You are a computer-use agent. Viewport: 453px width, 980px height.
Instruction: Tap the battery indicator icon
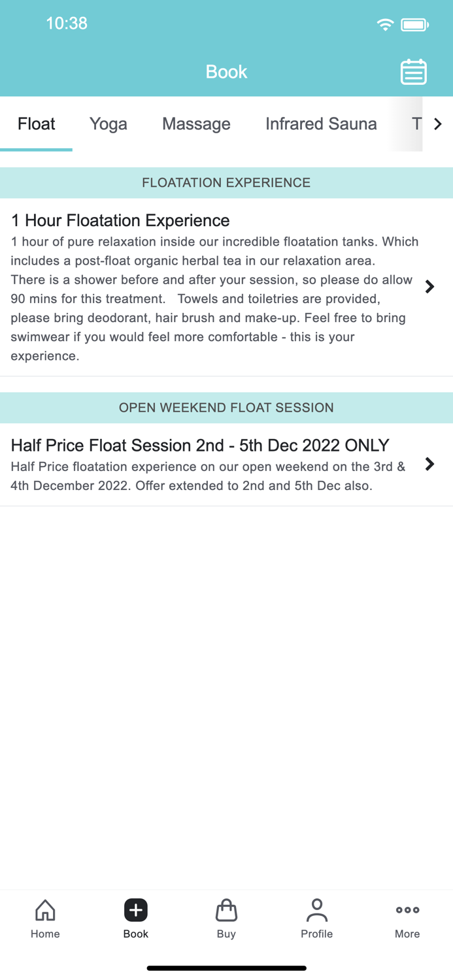pos(414,24)
